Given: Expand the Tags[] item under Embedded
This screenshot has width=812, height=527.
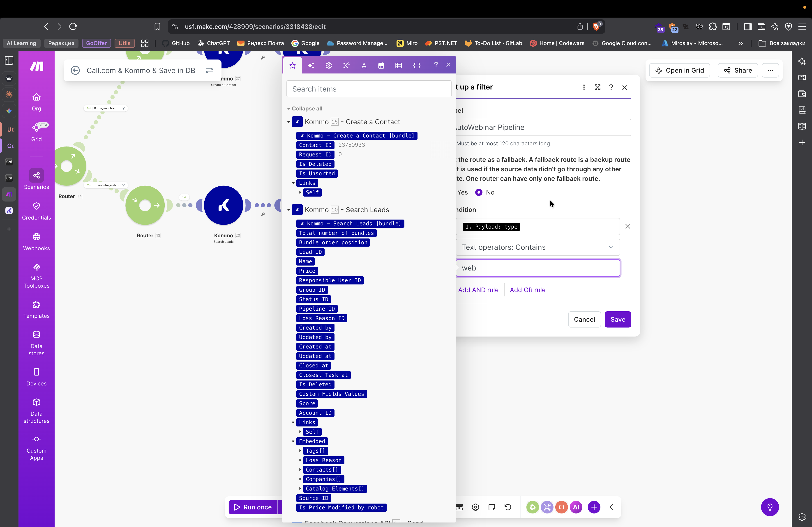Looking at the screenshot, I should [300, 451].
